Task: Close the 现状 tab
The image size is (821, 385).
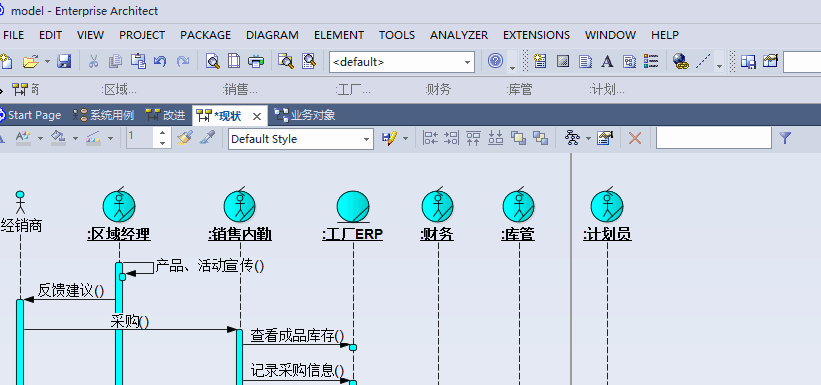Action: pos(257,116)
